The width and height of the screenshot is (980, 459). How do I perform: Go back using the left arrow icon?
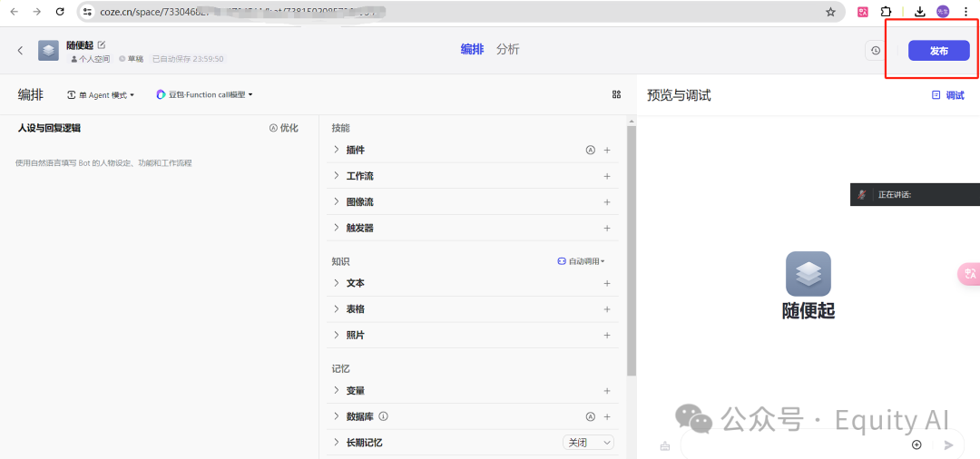coord(20,51)
